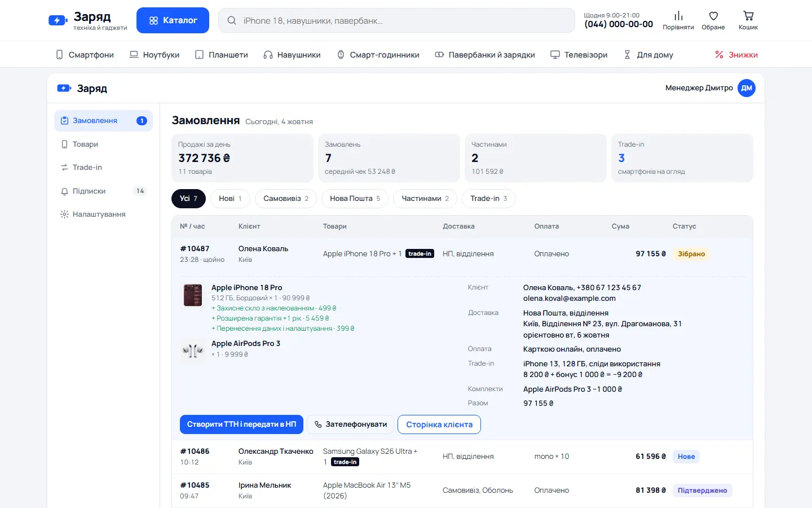Screen dimensions: 812x508
Task: Click the Trade-in stats card
Action: click(x=682, y=158)
